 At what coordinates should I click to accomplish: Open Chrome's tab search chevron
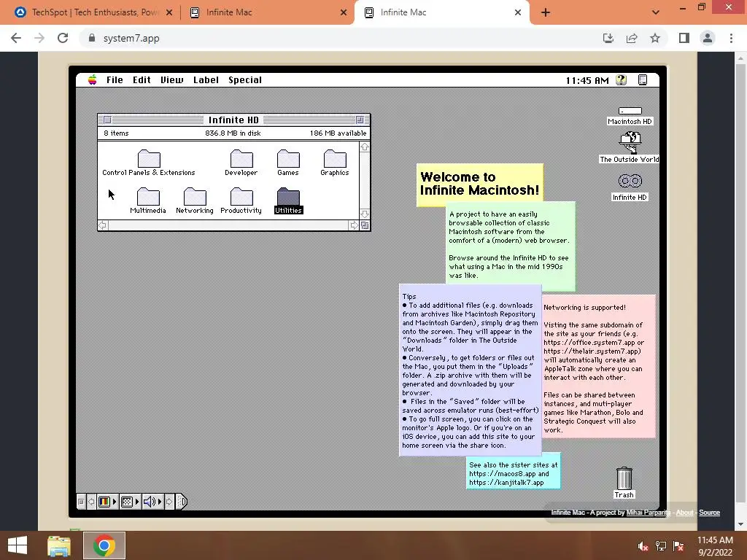[656, 12]
